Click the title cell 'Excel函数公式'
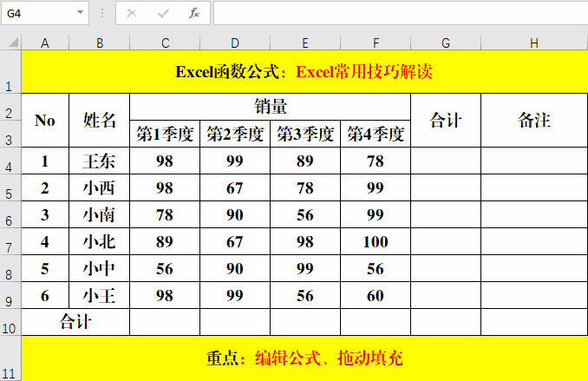This screenshot has width=588, height=381. tap(304, 72)
